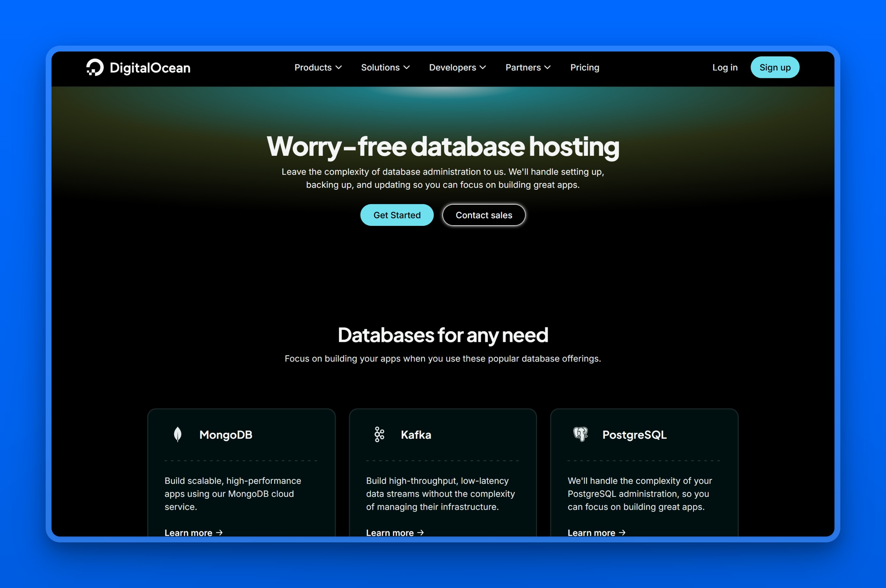Click the DigitalOcean logo icon
Viewport: 886px width, 588px height.
(95, 67)
